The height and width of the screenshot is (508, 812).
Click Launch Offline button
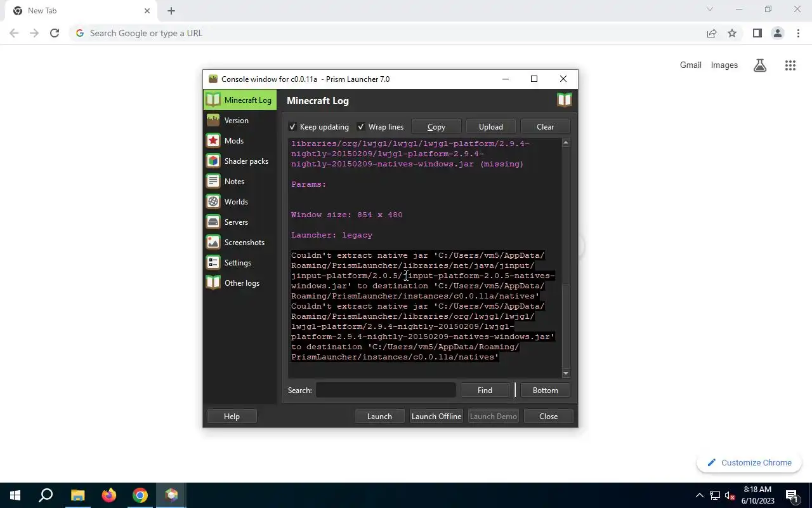tap(436, 416)
